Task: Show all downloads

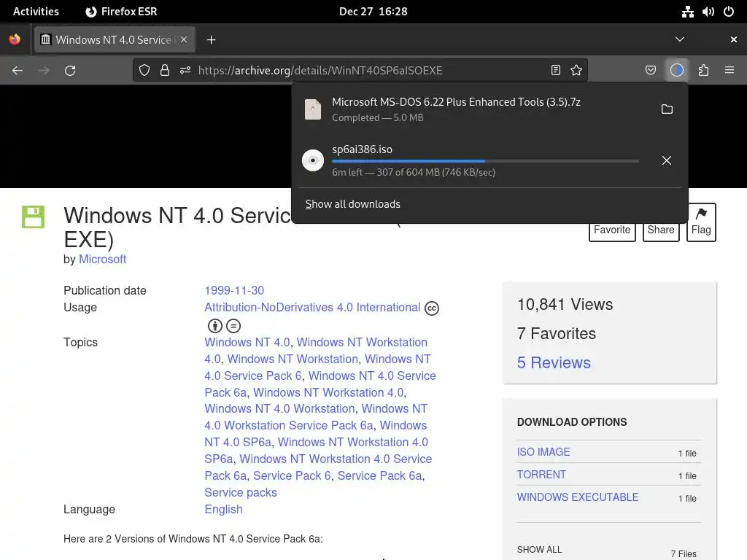Action: (352, 204)
